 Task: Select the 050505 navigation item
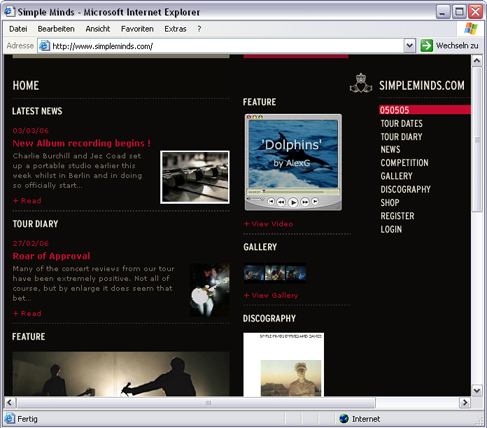point(425,110)
